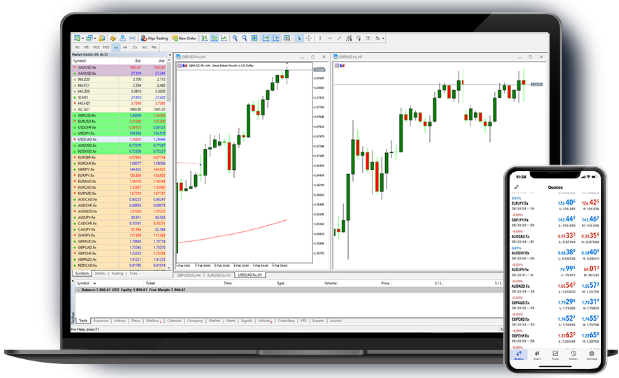
Task: Show Market Watch folder-star toolbar icon
Action: (102, 38)
